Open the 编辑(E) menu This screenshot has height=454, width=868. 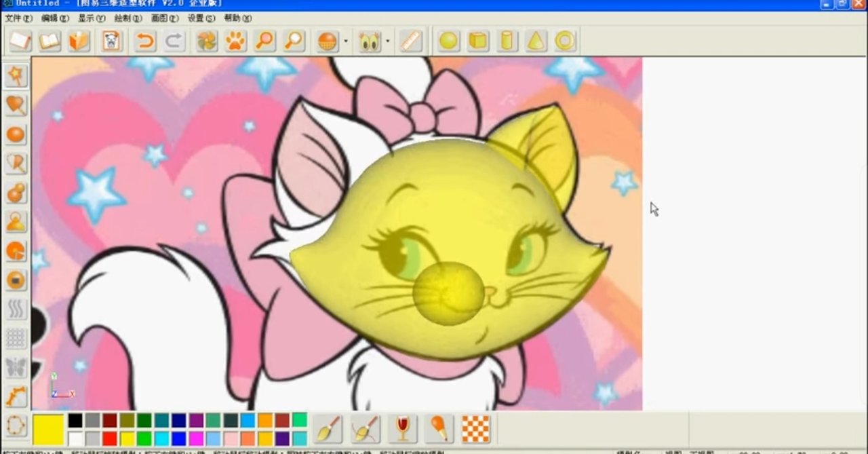(x=55, y=18)
